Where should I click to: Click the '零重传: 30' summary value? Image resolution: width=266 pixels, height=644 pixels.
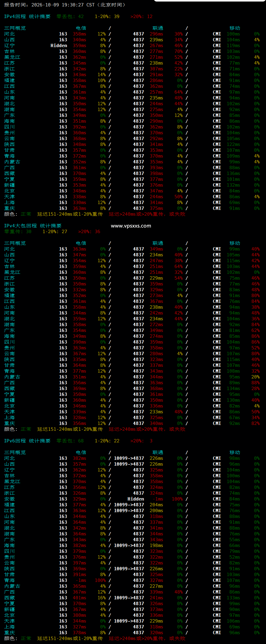click(x=18, y=232)
